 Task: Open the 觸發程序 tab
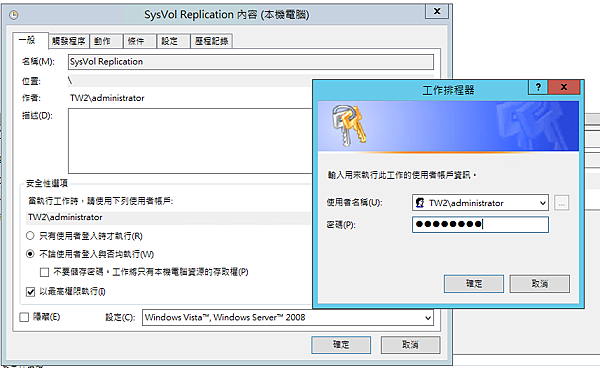coord(68,41)
